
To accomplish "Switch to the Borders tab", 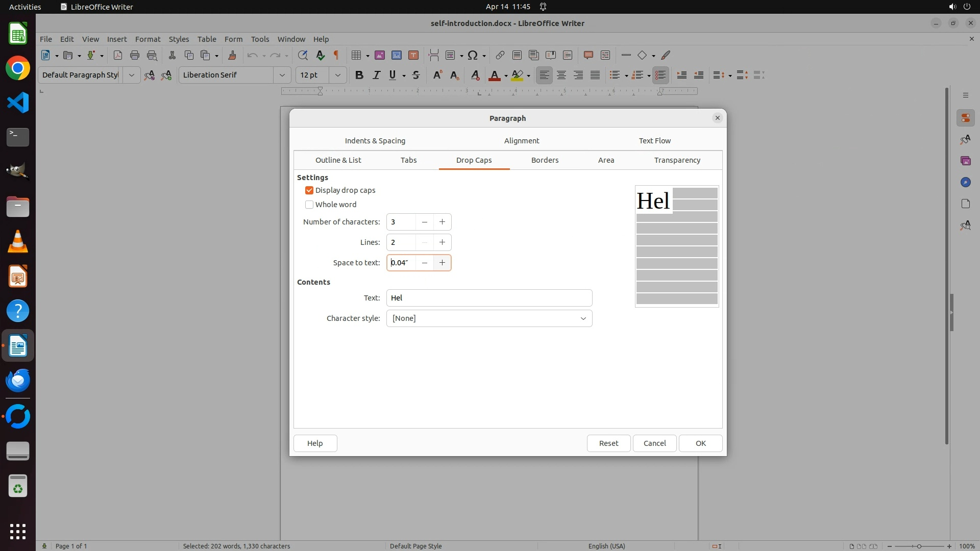I will coord(545,160).
